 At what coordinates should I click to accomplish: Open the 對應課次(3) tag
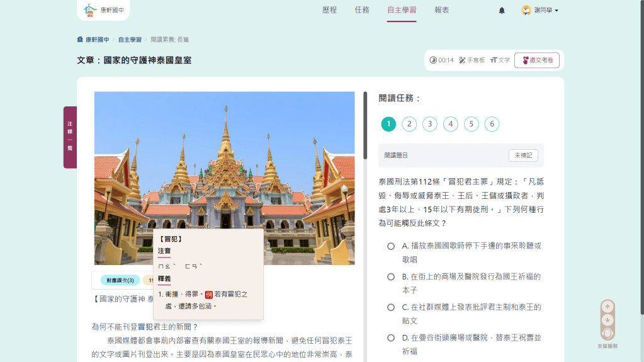click(x=120, y=280)
